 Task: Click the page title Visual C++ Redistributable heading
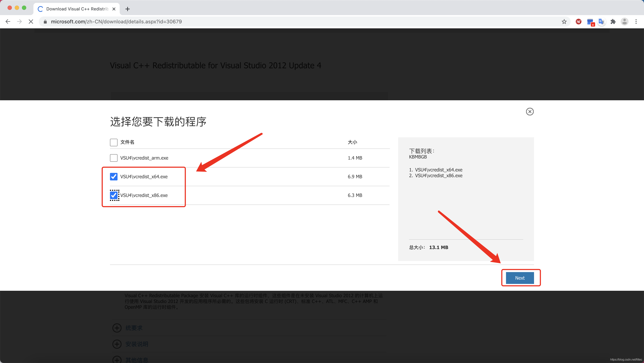pos(215,65)
